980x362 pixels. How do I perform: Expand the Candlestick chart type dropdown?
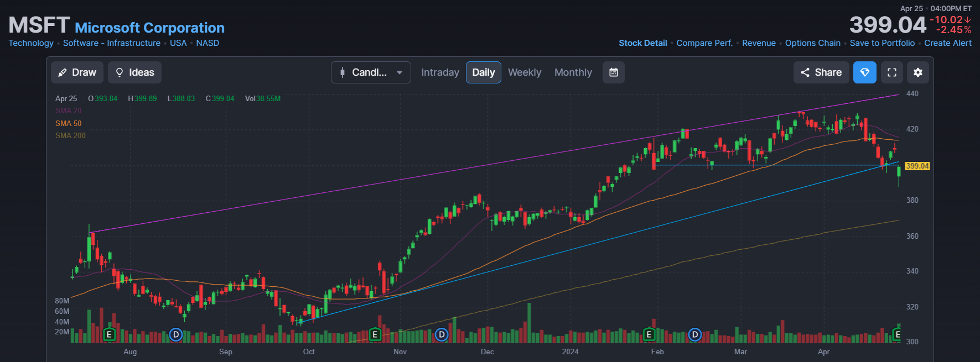coord(371,72)
